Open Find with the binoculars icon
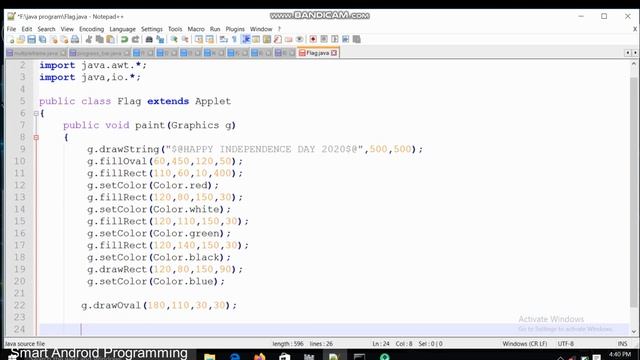This screenshot has width=640, height=360. click(x=149, y=40)
